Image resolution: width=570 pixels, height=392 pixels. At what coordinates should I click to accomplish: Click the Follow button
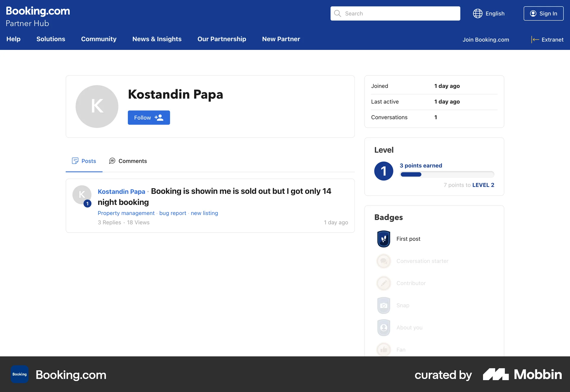point(149,117)
